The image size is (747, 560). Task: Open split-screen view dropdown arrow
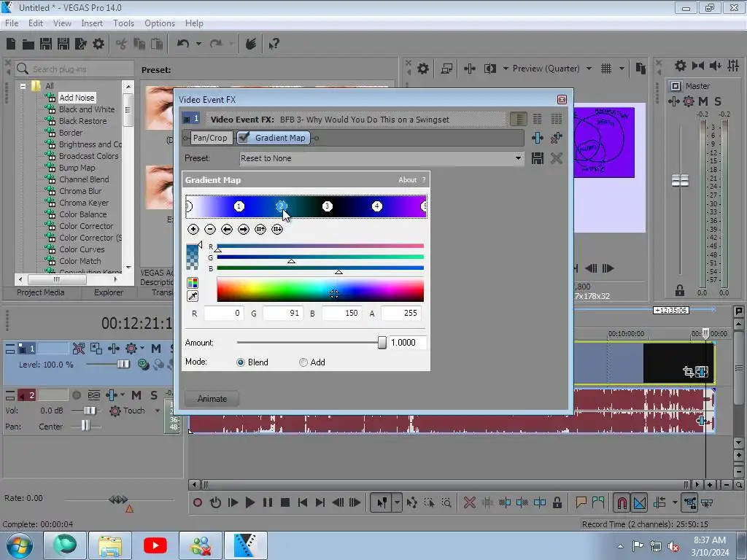pos(506,69)
